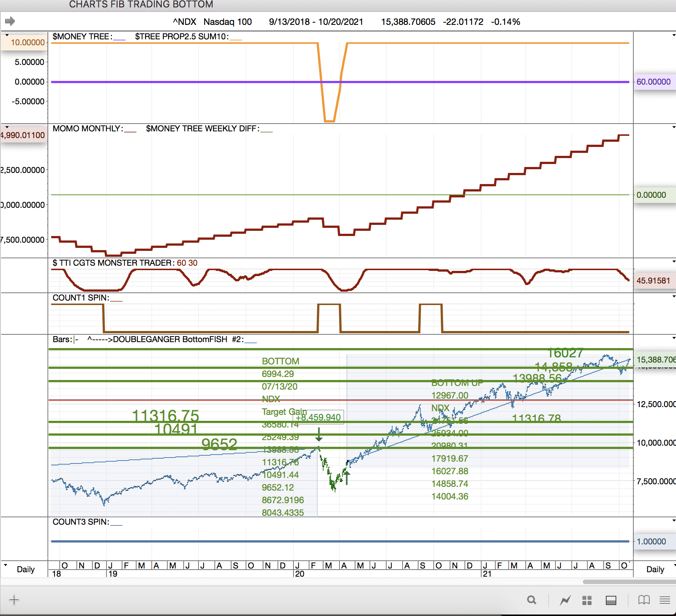
Task: Select the DOUBLEGANGER BottomFISH #2 indicator label
Action: point(170,339)
